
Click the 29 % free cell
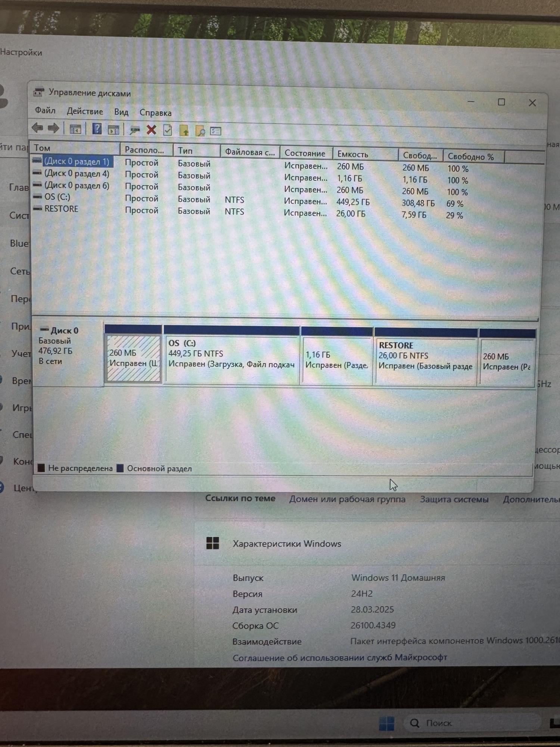(x=454, y=215)
